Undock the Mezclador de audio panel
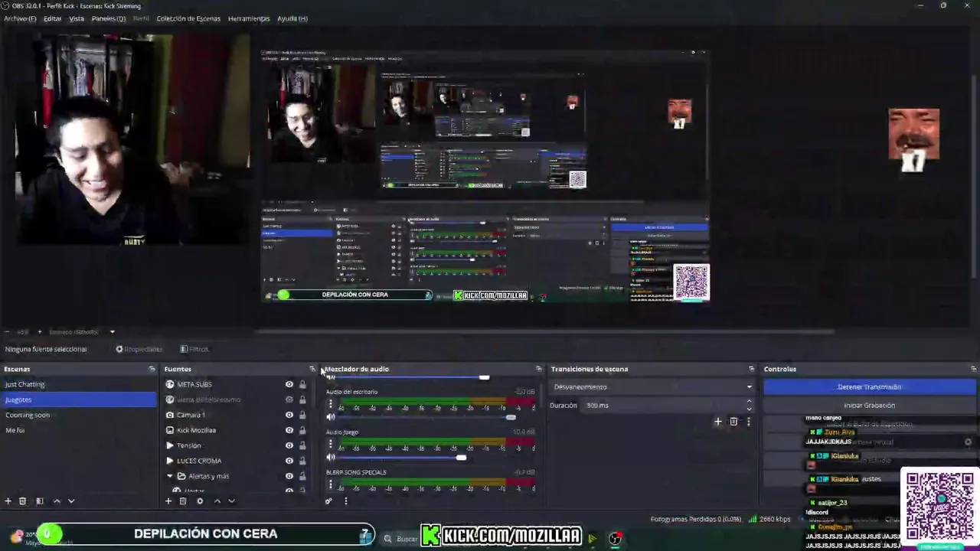This screenshot has width=980, height=551. click(538, 369)
